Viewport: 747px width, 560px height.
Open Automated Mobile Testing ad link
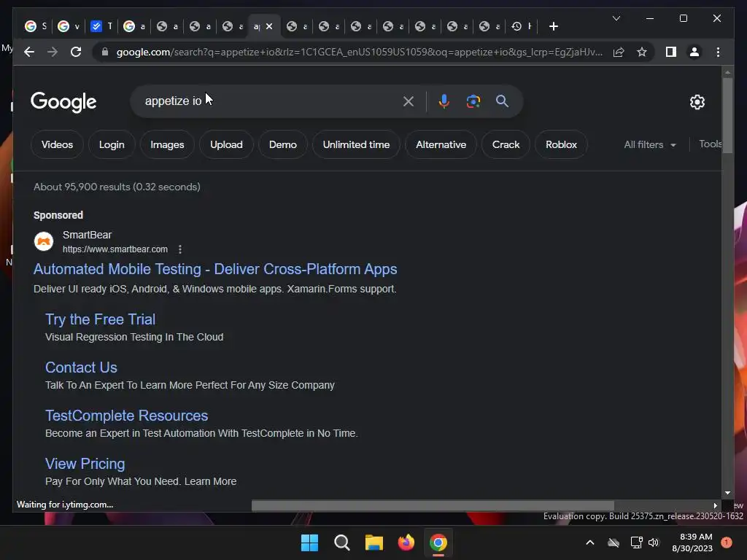215,269
